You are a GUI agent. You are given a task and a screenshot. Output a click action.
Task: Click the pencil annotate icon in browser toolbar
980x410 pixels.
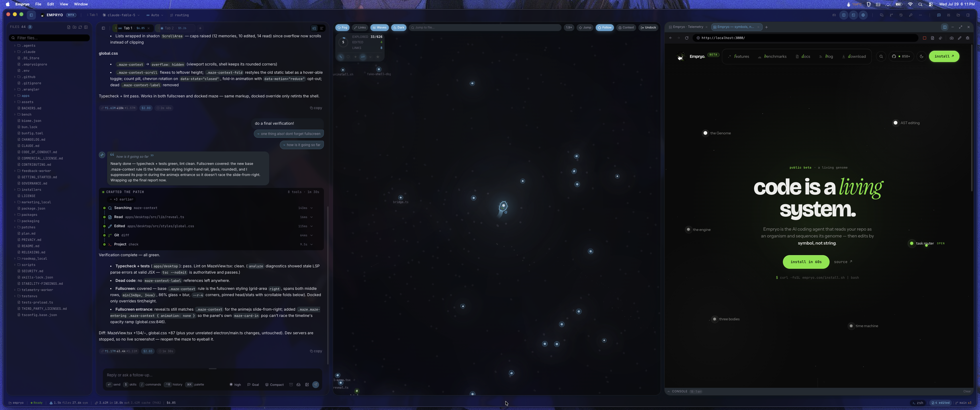click(x=959, y=38)
